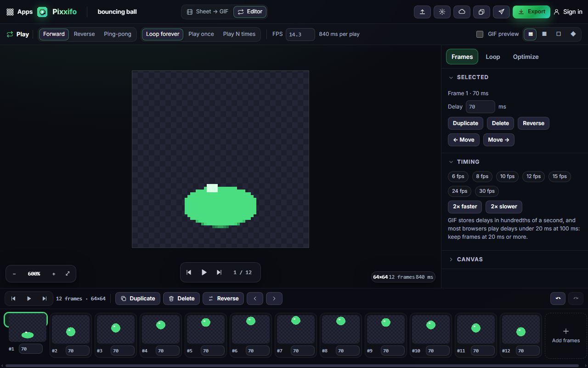Zoom out with the minus icon

14,274
